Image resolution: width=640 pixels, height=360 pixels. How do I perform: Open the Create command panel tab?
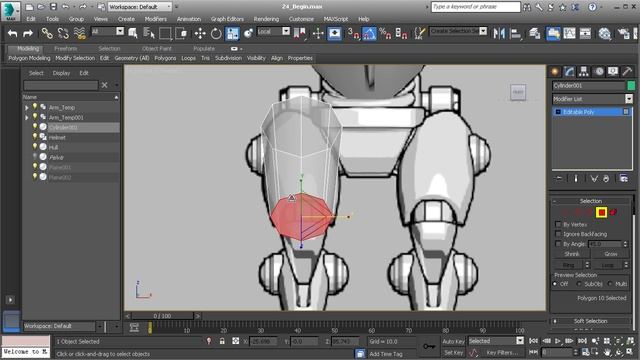(555, 71)
